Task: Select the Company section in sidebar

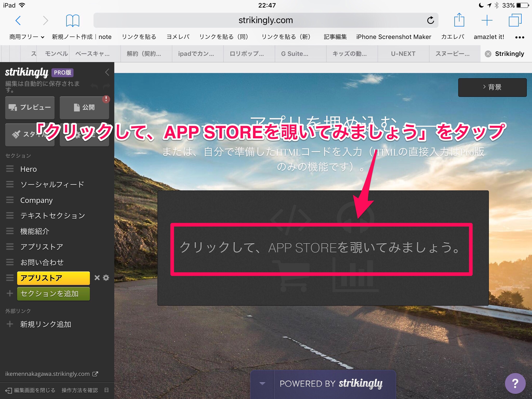Action: click(36, 200)
